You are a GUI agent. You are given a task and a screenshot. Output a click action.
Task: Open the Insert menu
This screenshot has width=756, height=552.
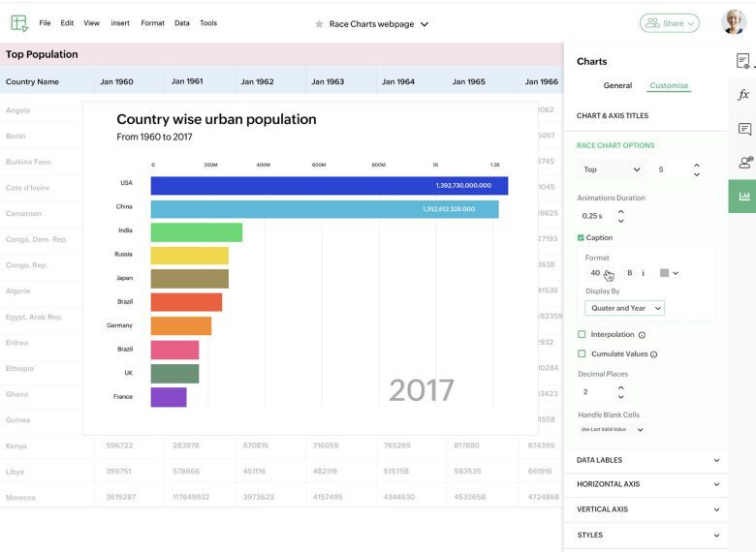pos(120,23)
